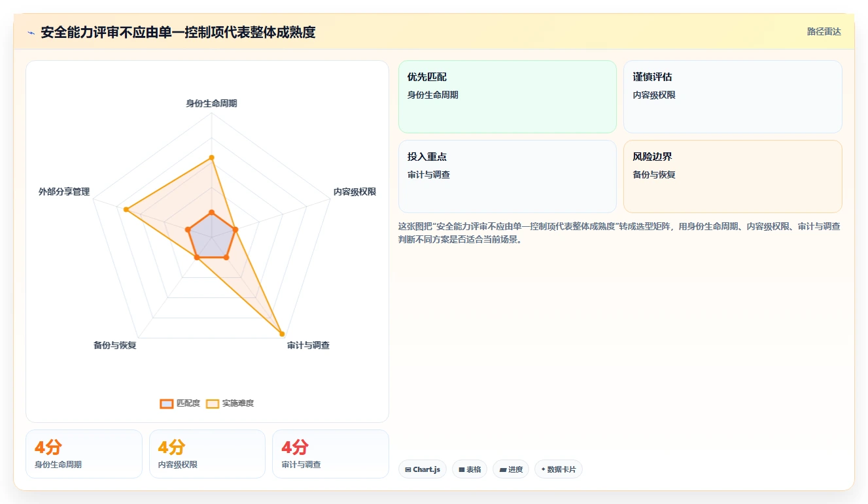Screen dimensions: 868x504
Task: Toggle the 匹配度 legend series
Action: (x=180, y=403)
